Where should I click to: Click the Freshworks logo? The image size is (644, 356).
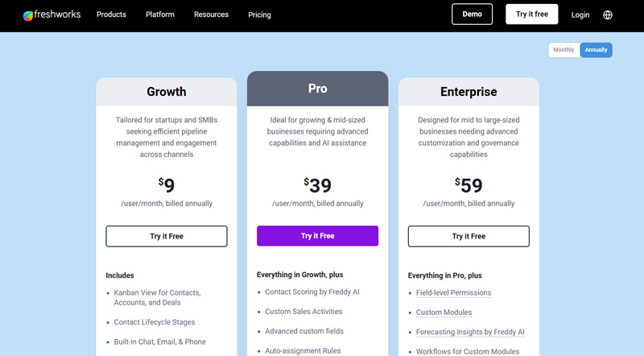(52, 14)
